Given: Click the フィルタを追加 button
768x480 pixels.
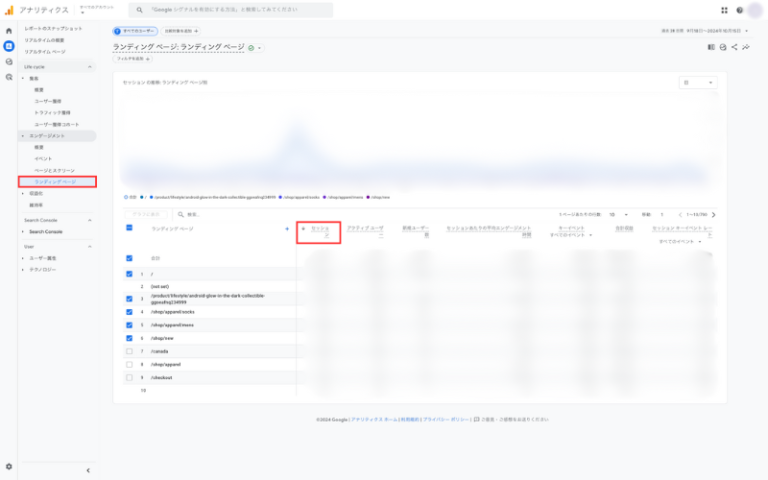Looking at the screenshot, I should pos(132,59).
